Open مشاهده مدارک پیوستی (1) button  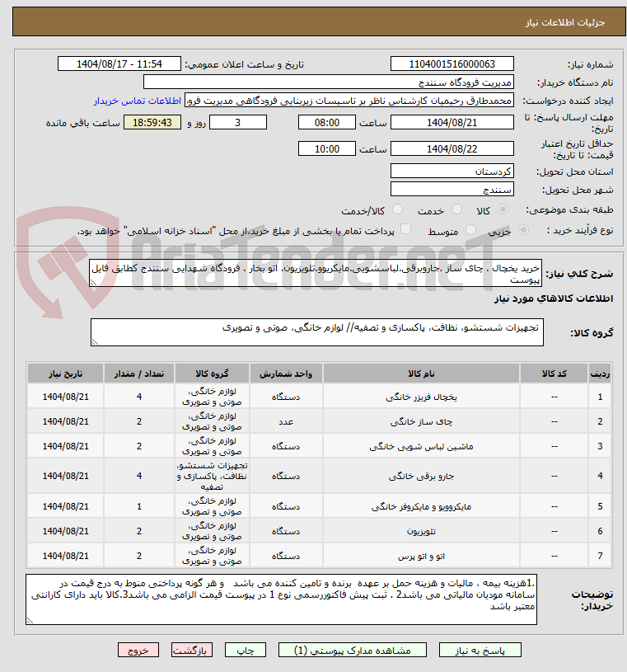[x=353, y=651]
